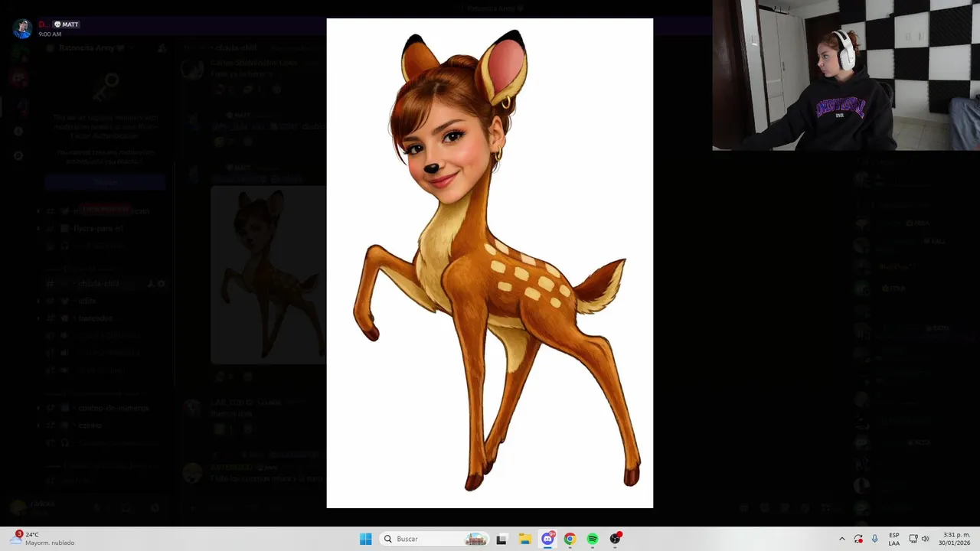Click the search highlight illustration in Buscar

[476, 539]
